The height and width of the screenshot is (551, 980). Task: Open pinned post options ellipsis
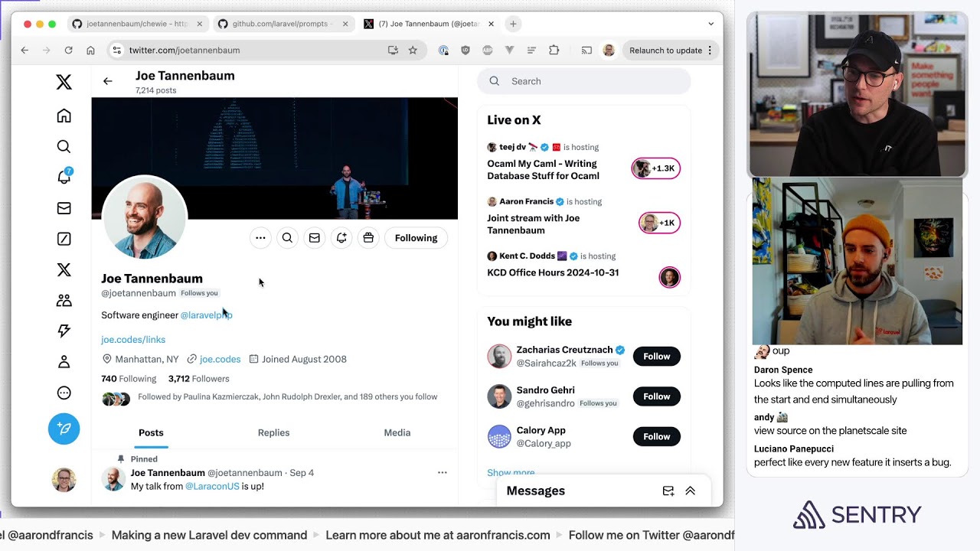pyautogui.click(x=443, y=473)
